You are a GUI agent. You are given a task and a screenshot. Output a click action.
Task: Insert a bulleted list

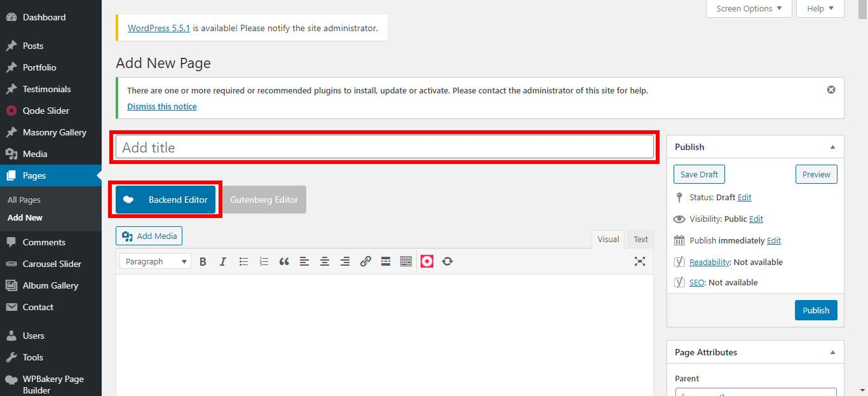pos(243,261)
